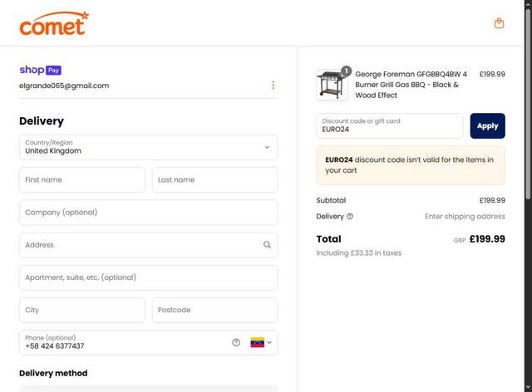Click the George Foreman BBQ product thumbnail

click(x=332, y=85)
